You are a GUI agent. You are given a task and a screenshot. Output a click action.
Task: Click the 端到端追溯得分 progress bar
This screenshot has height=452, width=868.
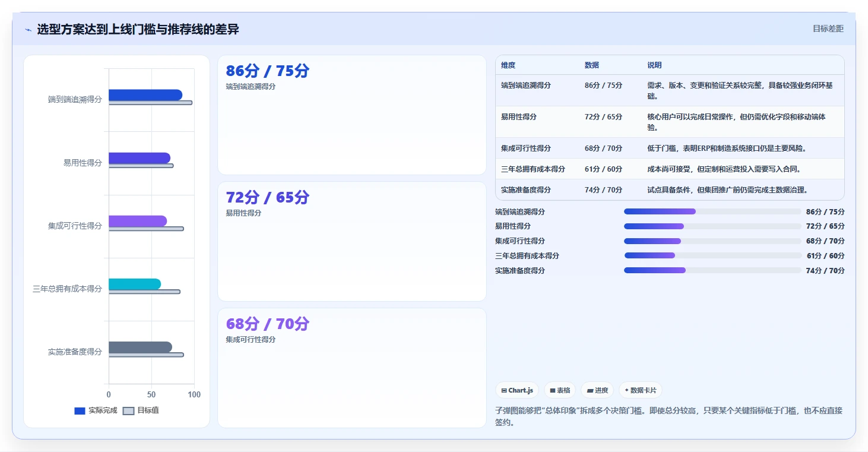click(712, 211)
